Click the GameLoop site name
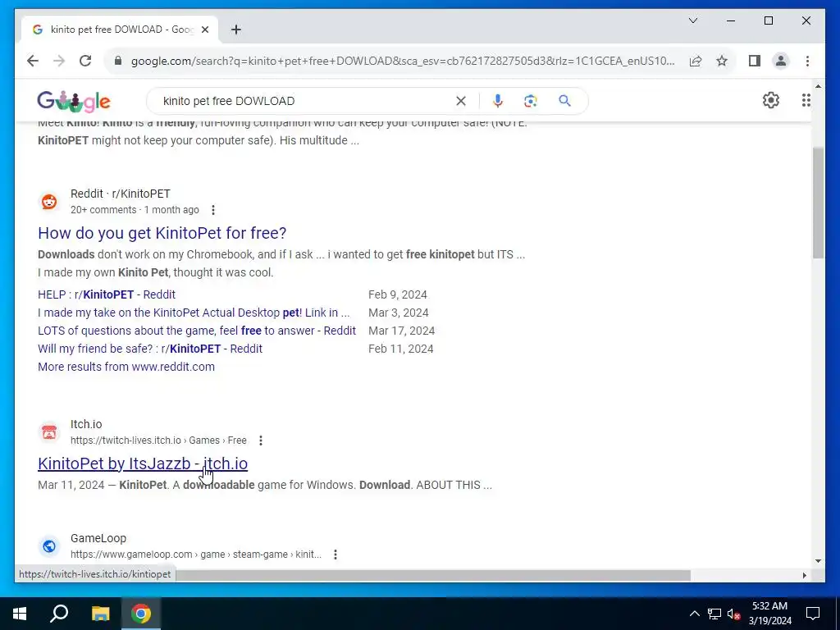Screen dimensions: 840x630 (x=98, y=538)
